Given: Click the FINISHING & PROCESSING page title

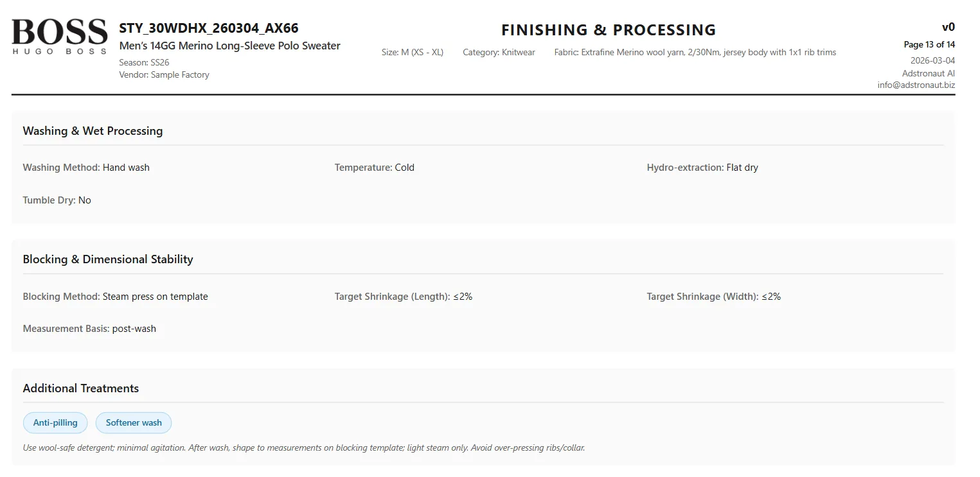Looking at the screenshot, I should (x=608, y=30).
